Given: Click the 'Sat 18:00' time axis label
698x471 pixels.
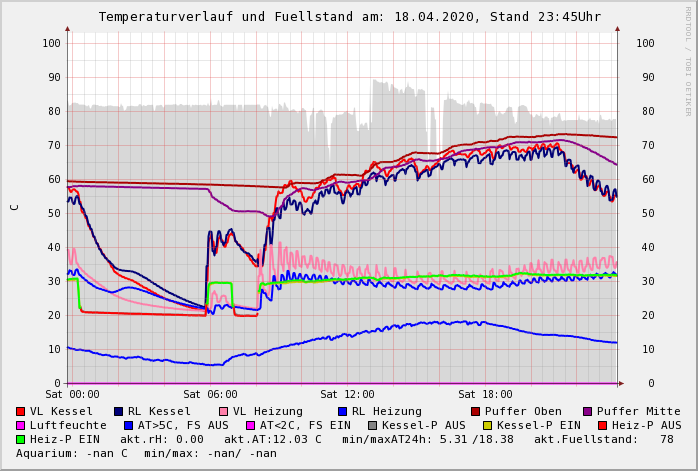Looking at the screenshot, I should [485, 395].
